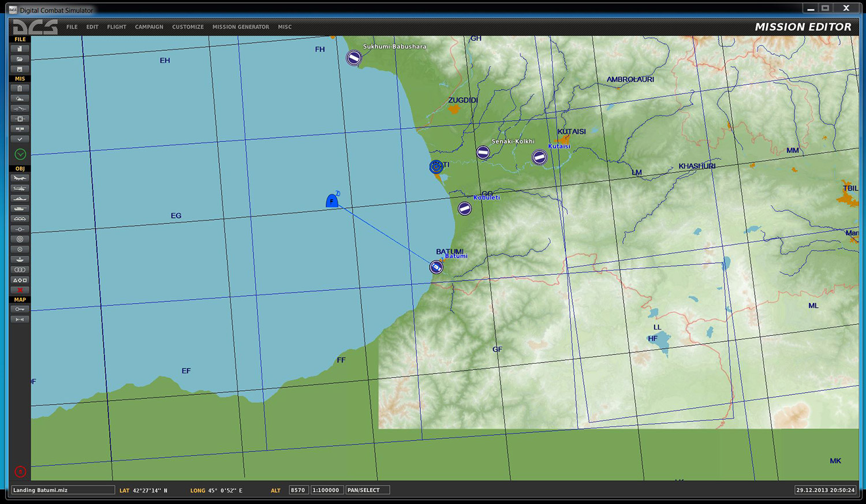Click the longitude readout 45° 0'52" E

click(x=225, y=491)
